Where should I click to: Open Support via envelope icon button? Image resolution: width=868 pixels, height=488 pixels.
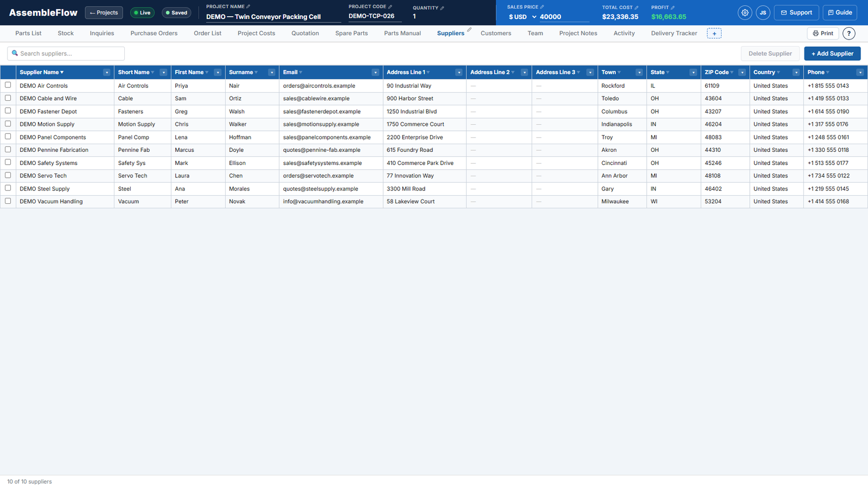click(796, 12)
